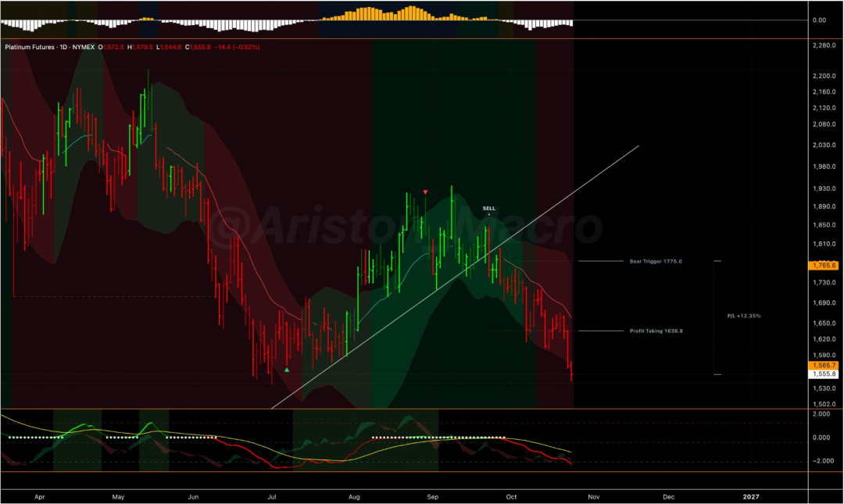Click the open value 1,572.5 in the legend
This screenshot has height=504, width=844.
coord(113,48)
